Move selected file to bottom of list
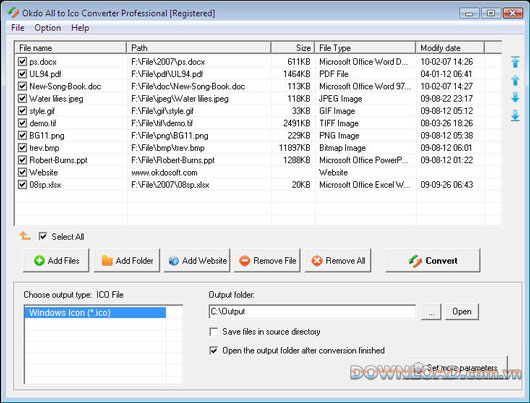 [x=515, y=115]
